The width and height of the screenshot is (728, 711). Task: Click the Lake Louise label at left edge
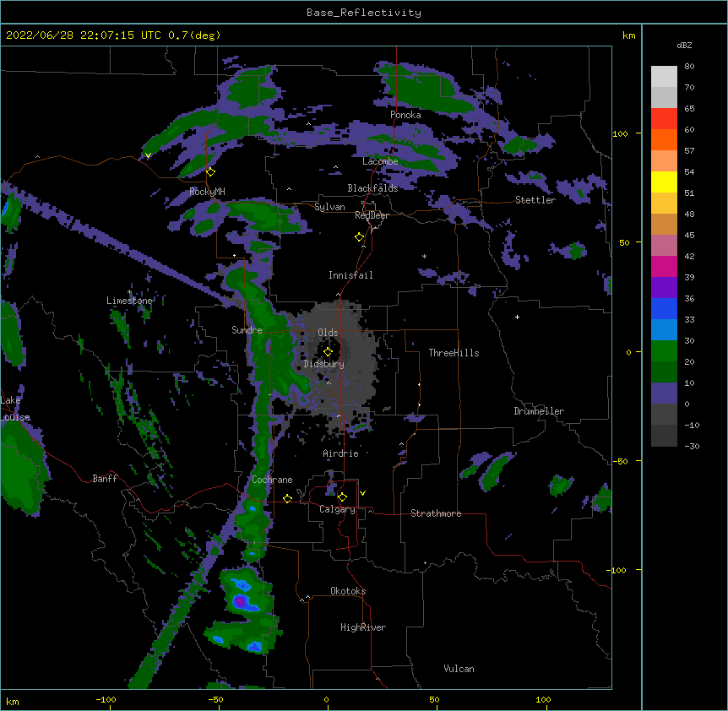(14, 409)
